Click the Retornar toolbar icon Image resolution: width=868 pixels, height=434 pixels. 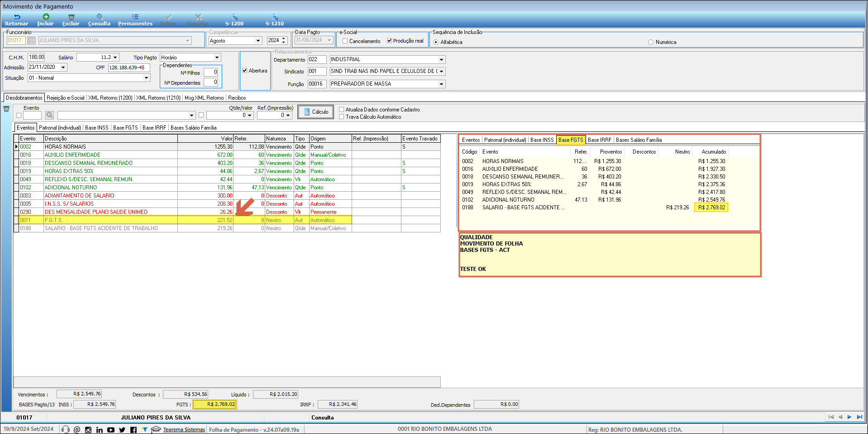pos(17,17)
